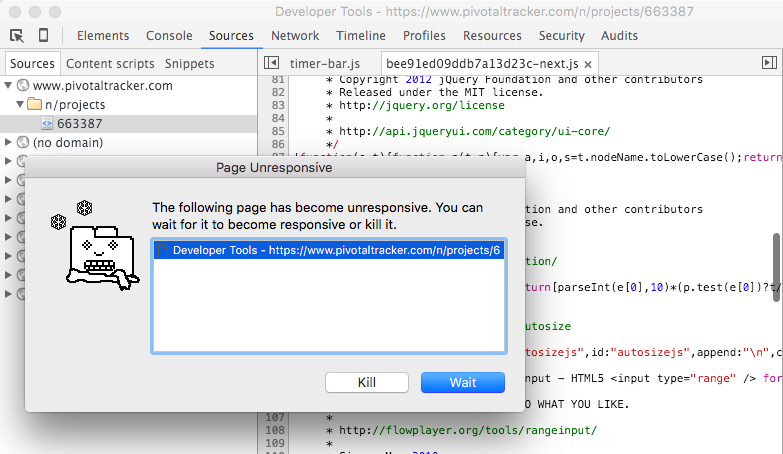The height and width of the screenshot is (454, 783).
Task: Click the n/projects folder label
Action: click(75, 104)
